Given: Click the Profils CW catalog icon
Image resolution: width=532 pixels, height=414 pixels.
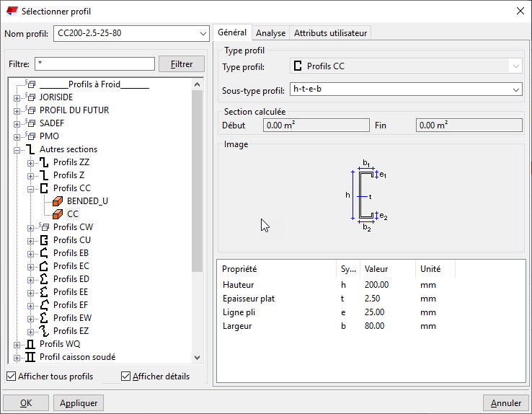Looking at the screenshot, I should click(x=44, y=226).
